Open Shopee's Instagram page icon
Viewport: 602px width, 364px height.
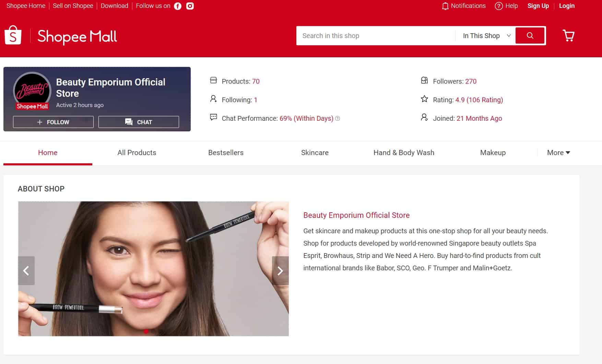[x=190, y=6]
